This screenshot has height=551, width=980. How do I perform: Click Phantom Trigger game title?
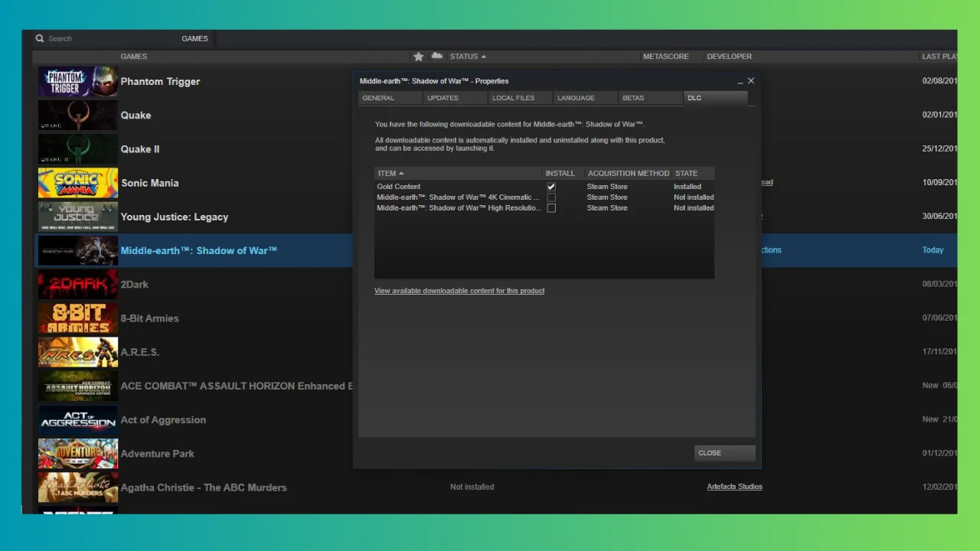(160, 82)
